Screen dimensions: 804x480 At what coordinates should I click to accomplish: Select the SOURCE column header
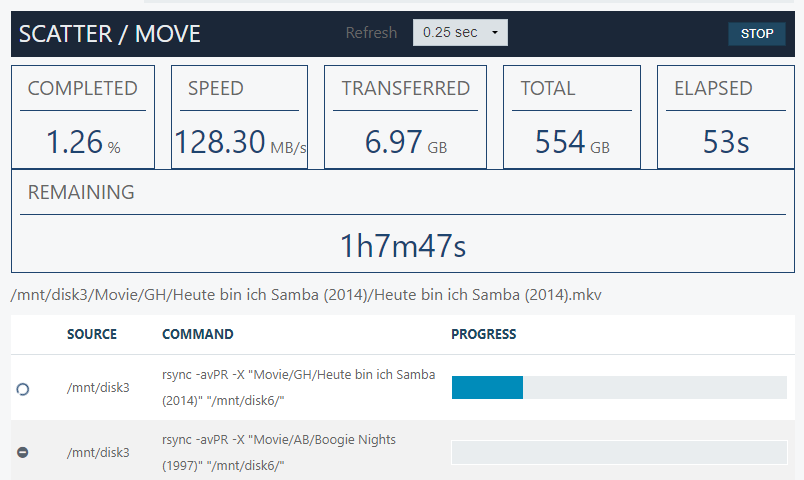tap(92, 334)
